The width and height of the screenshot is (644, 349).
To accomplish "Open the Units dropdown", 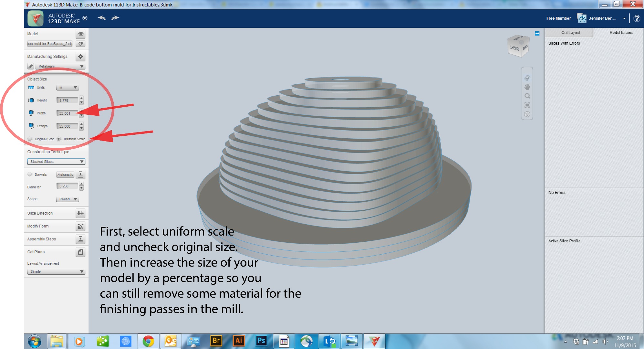I will (x=67, y=88).
